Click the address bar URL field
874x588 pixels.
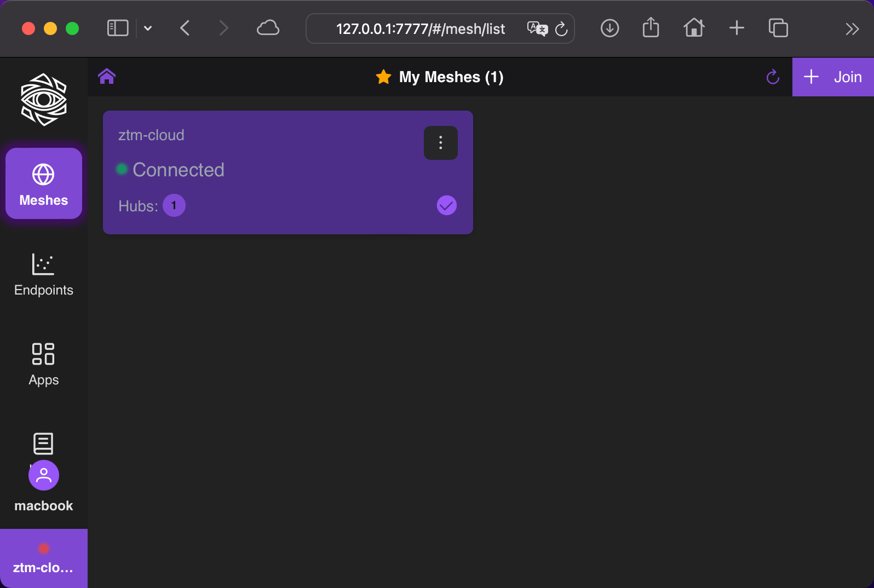(421, 28)
